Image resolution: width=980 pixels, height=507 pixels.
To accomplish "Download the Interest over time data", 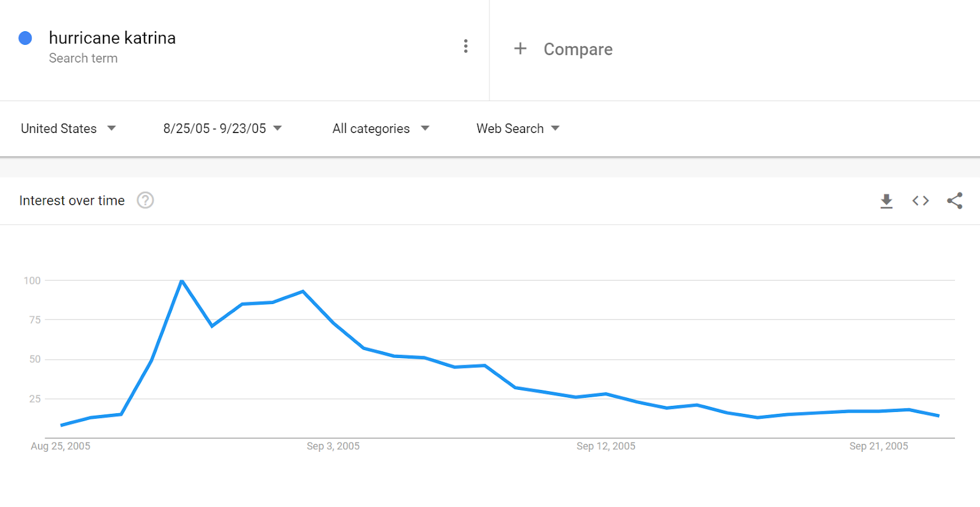I will 886,201.
